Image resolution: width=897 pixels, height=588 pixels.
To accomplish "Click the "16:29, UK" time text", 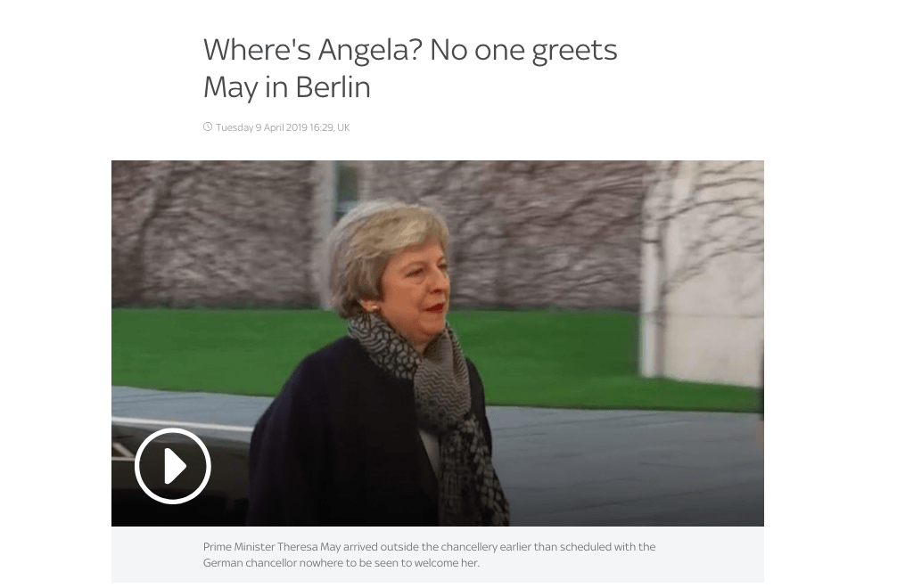I will coord(330,127).
